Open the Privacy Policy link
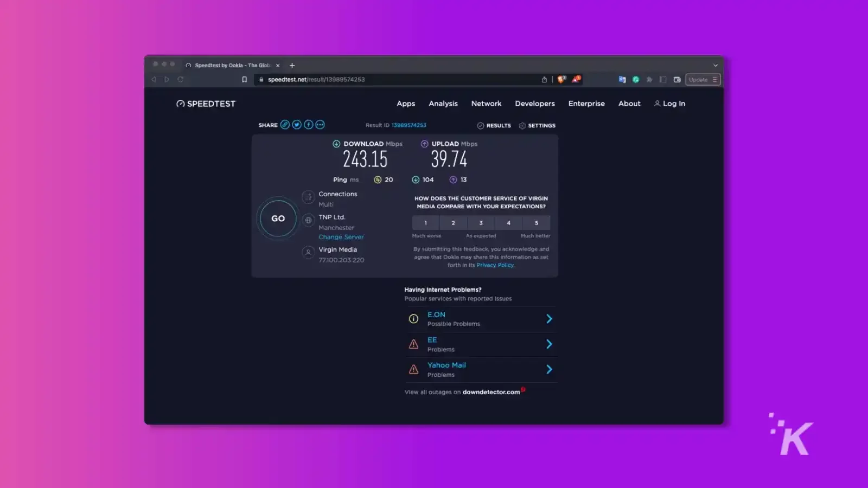 pyautogui.click(x=495, y=265)
